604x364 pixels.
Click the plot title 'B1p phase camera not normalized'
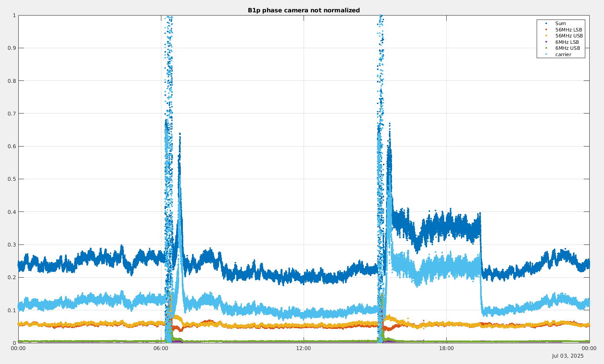click(304, 10)
